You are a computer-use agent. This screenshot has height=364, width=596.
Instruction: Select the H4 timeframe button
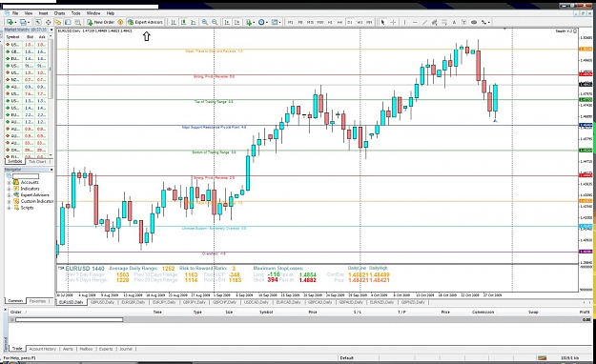[339, 23]
